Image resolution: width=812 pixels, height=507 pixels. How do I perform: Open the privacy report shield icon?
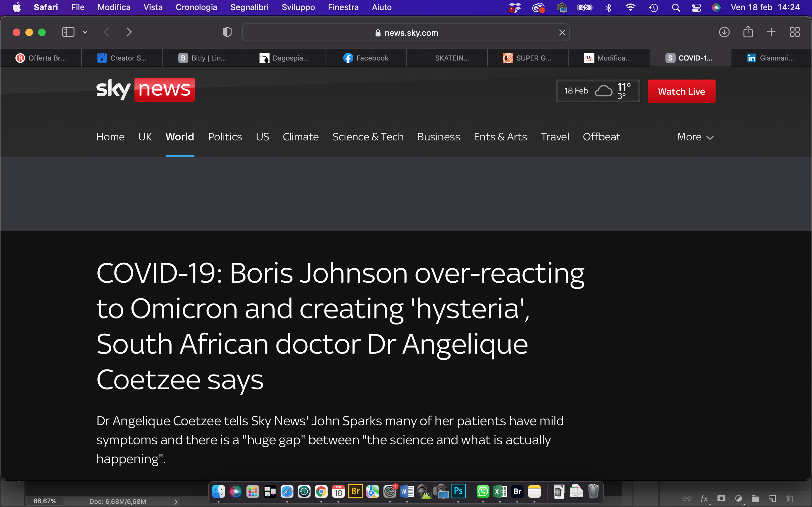227,32
